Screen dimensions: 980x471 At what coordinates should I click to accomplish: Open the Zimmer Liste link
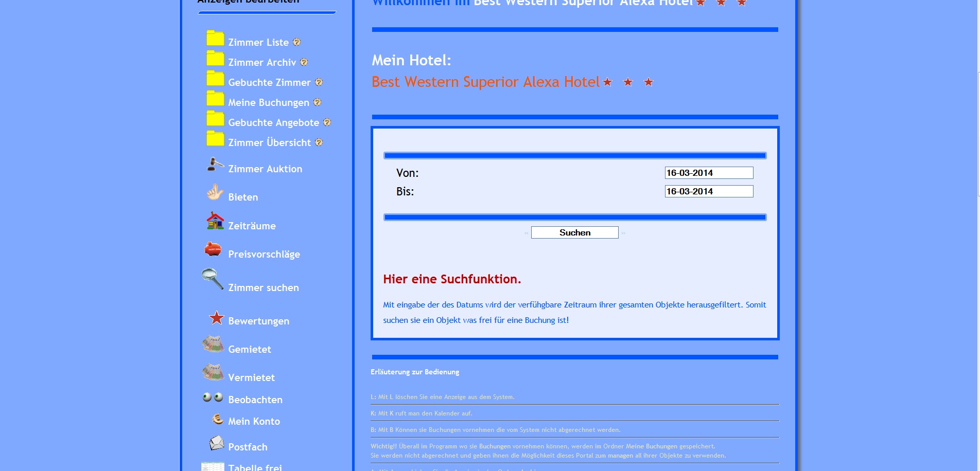click(x=258, y=42)
